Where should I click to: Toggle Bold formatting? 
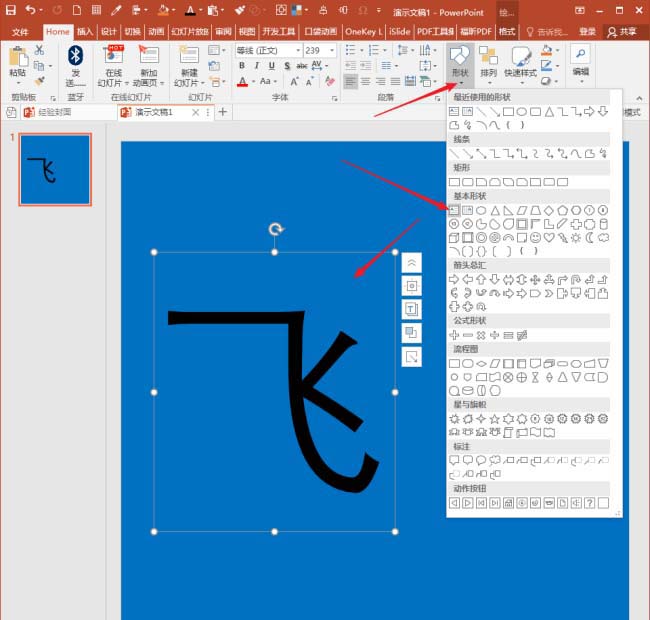(x=242, y=66)
